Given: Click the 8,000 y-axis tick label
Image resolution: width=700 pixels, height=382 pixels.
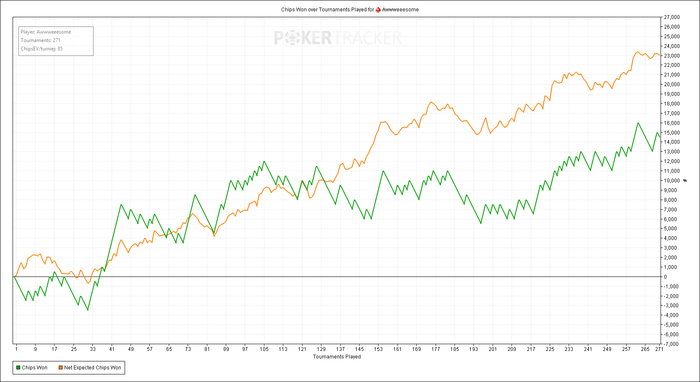Looking at the screenshot, I should [x=670, y=200].
